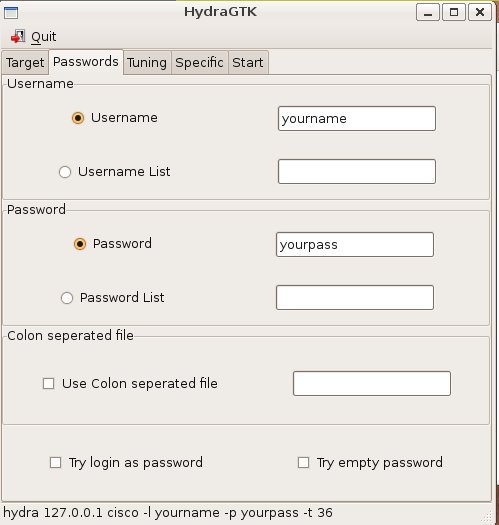Select the Username List radio option
The width and height of the screenshot is (499, 525).
(65, 172)
